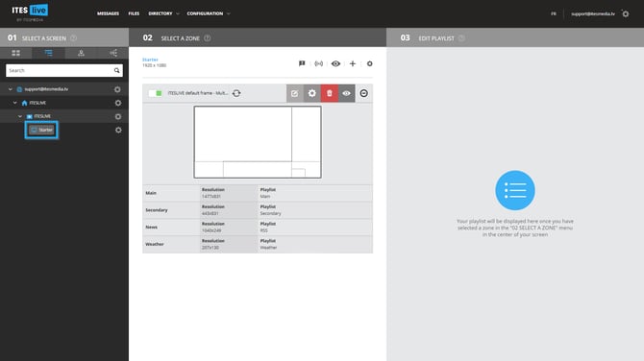Delete the frame with the red trash button

point(330,93)
